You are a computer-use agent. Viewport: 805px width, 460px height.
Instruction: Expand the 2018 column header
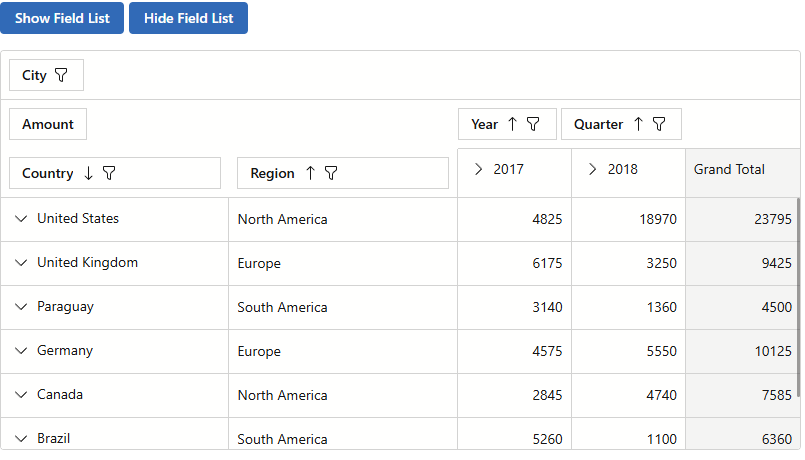593,169
